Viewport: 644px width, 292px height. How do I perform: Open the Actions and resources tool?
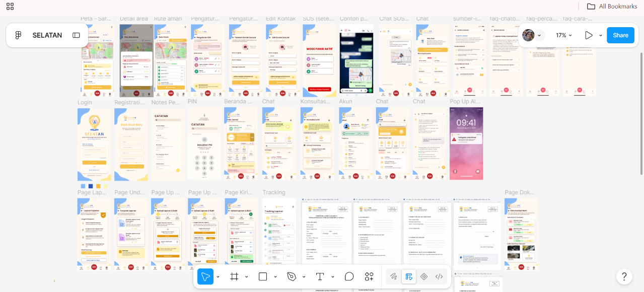click(x=369, y=276)
